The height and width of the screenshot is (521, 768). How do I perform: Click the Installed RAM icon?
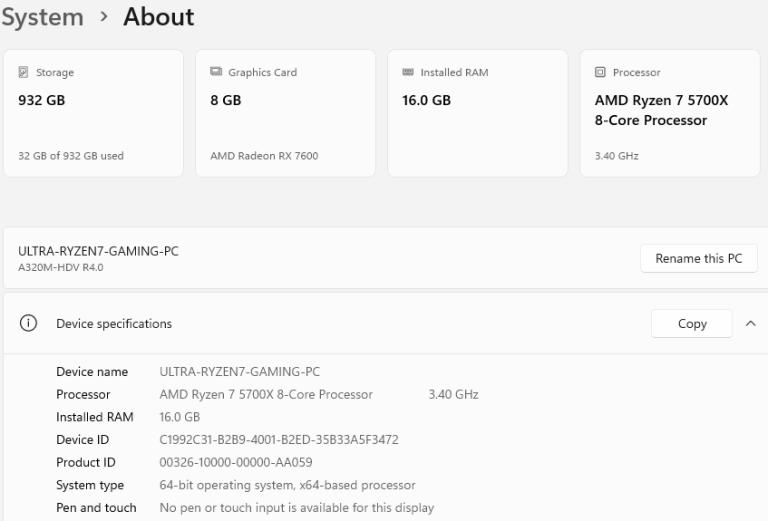point(407,72)
